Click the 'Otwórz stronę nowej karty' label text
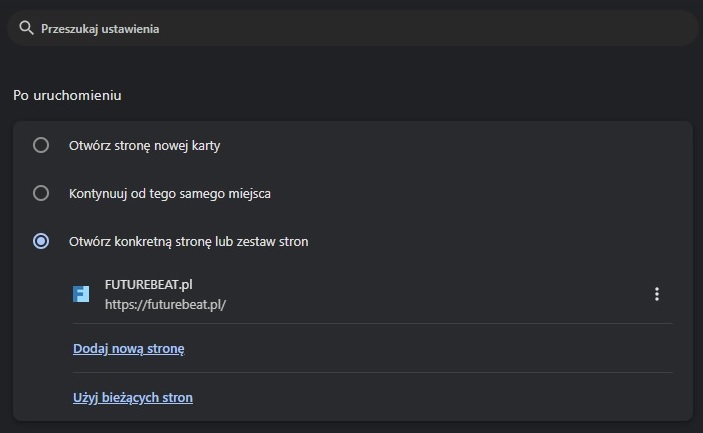 (144, 145)
